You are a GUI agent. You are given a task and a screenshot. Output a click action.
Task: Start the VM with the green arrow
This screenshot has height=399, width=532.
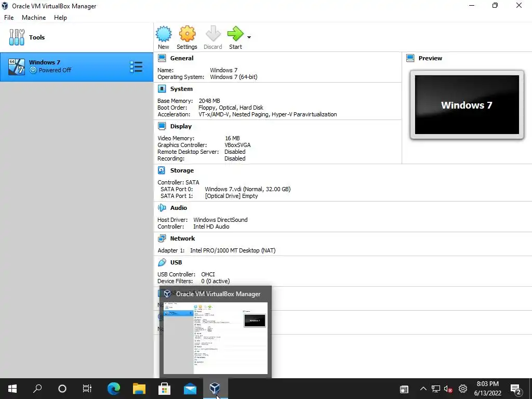point(235,34)
